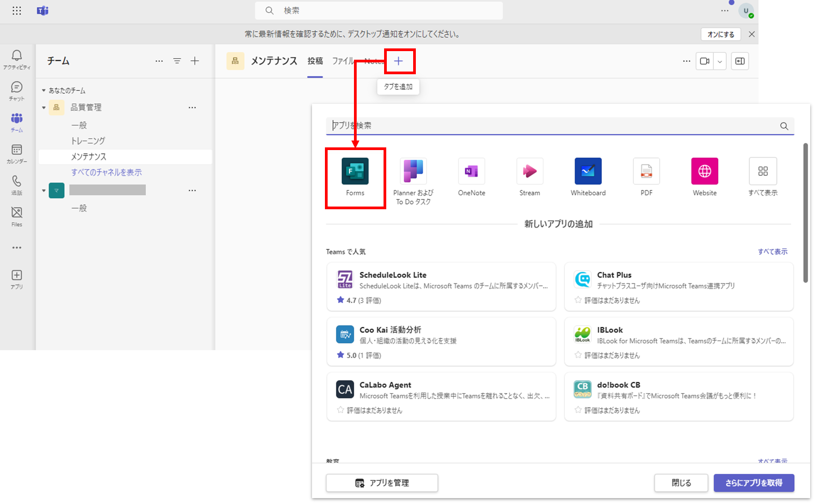The image size is (815, 504).
Task: Switch to the 投稿 tab
Action: [315, 61]
